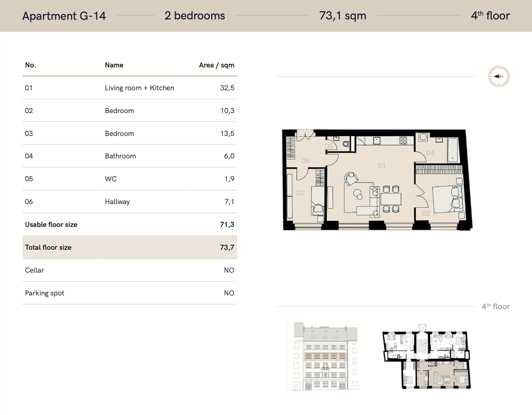Screen dimensions: 532x415
Task: Click the 'Total floor size' label
Action: coord(48,248)
